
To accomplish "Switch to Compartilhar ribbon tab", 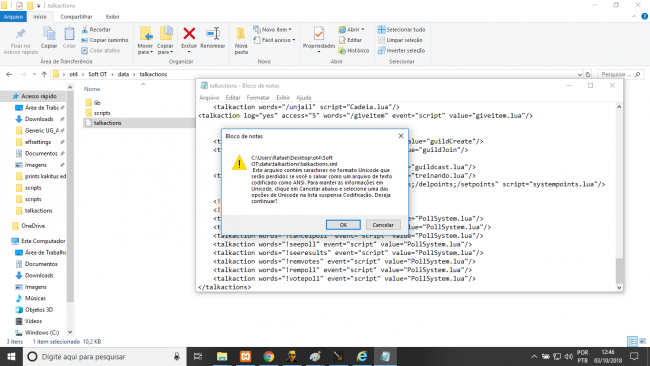I will click(x=76, y=17).
